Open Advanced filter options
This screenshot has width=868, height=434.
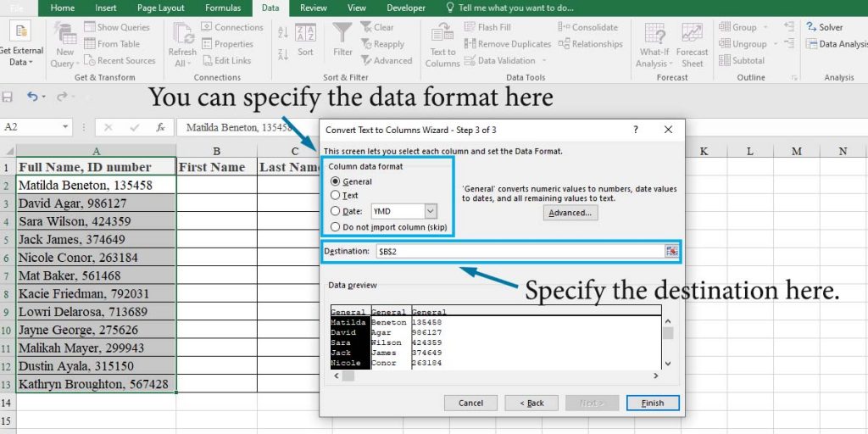[x=387, y=60]
